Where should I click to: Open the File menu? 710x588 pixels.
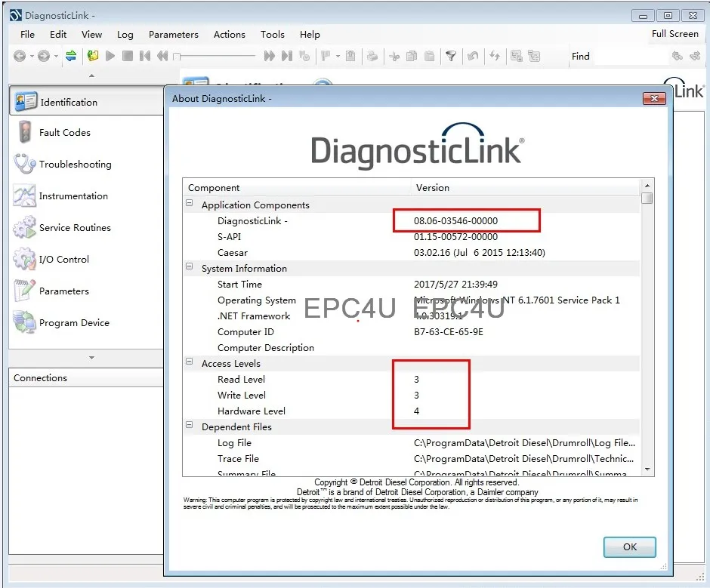point(27,35)
